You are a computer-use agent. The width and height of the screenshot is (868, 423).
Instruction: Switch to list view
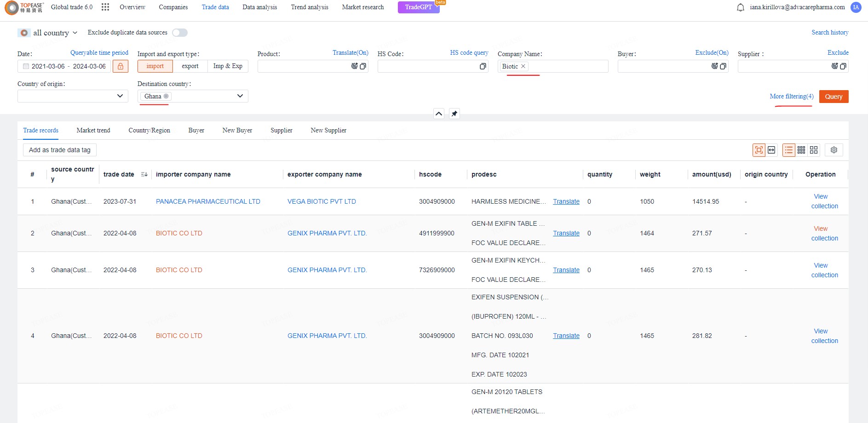(789, 150)
